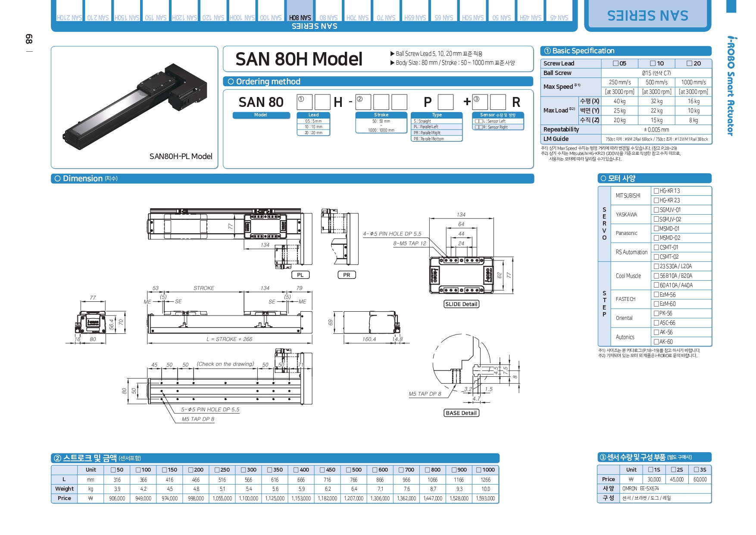Click the blue Model label under SAN 80
The width and height of the screenshot is (756, 535).
pos(261,115)
